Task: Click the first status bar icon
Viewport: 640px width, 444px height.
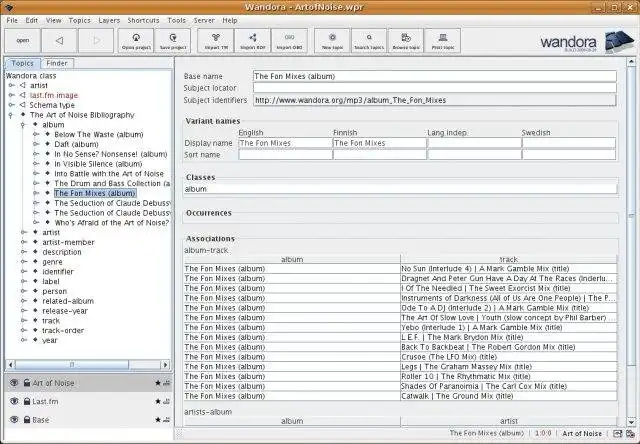Action: 618,434
